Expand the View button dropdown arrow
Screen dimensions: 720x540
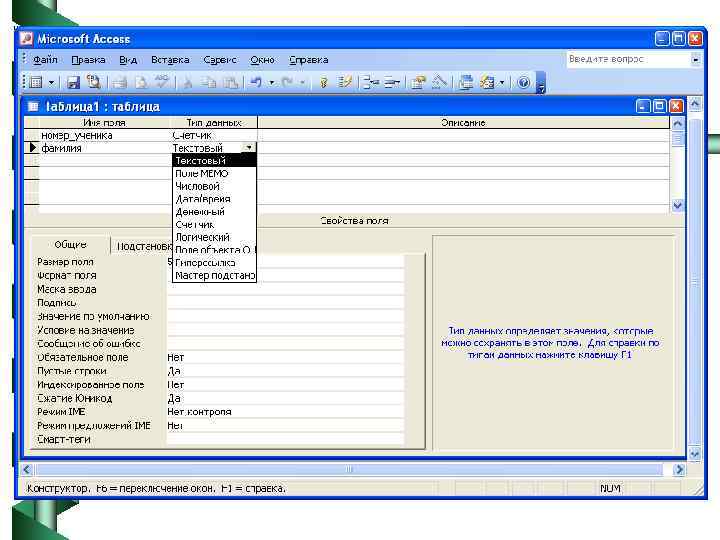point(51,83)
